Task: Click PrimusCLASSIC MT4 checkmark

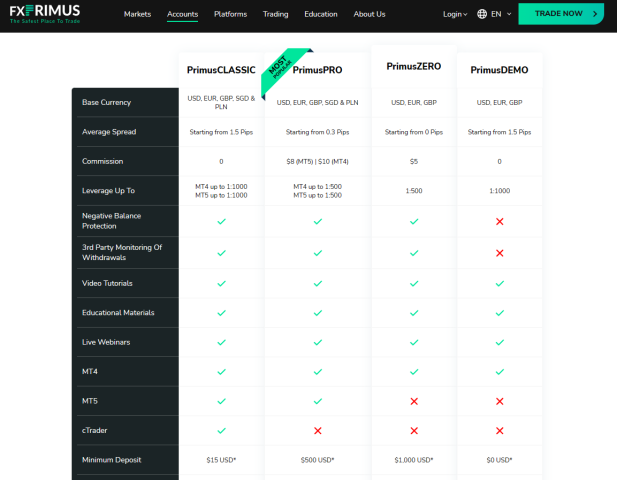Action: point(222,372)
